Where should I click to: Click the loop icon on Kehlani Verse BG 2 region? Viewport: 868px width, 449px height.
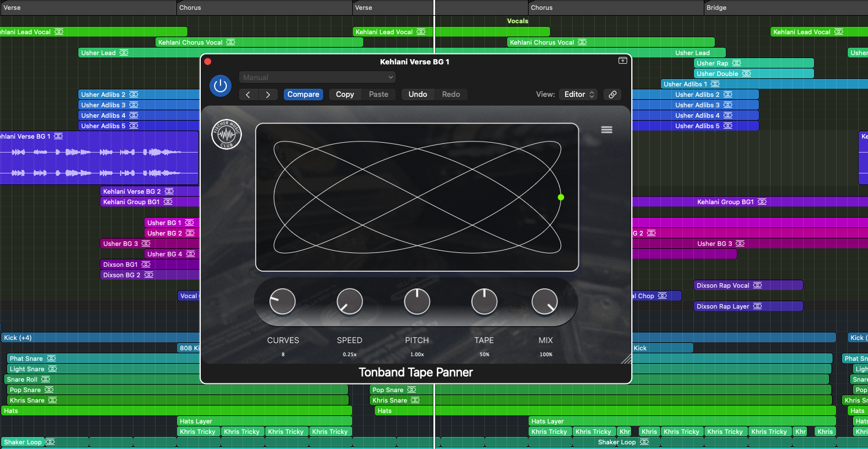[169, 191]
